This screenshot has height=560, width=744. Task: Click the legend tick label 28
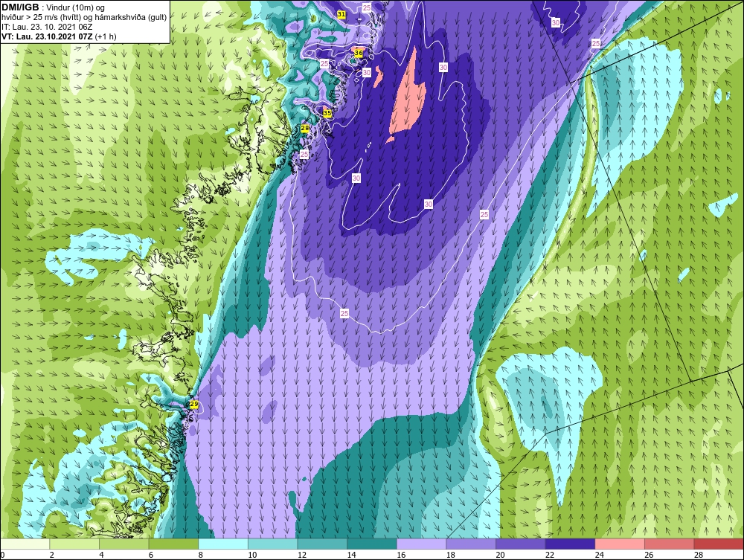[x=699, y=555]
